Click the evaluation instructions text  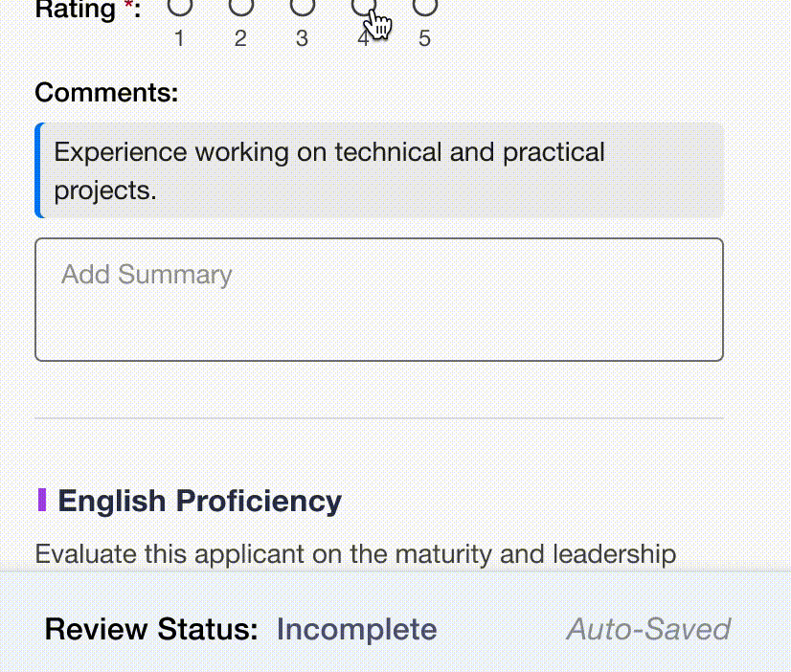pyautogui.click(x=354, y=554)
